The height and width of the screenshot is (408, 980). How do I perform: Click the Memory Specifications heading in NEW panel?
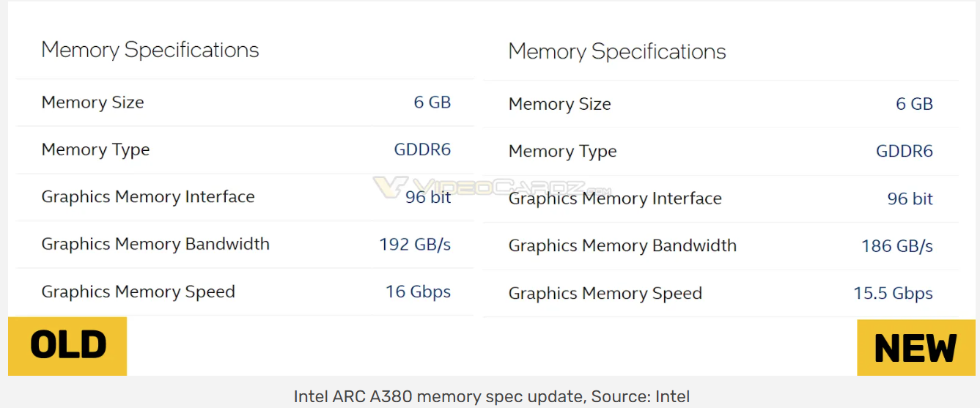coord(617,51)
